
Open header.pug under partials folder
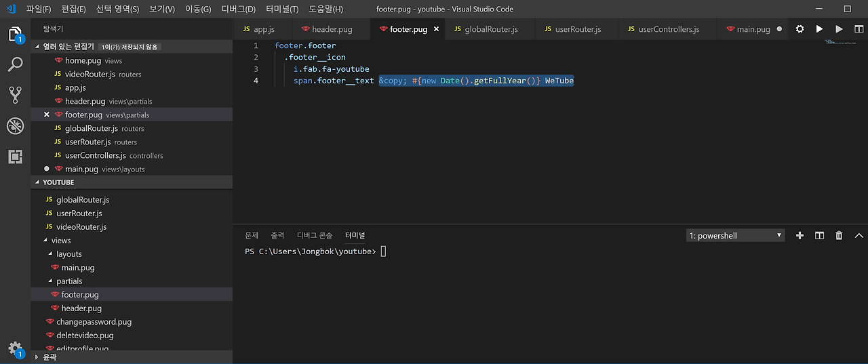[x=132, y=308]
